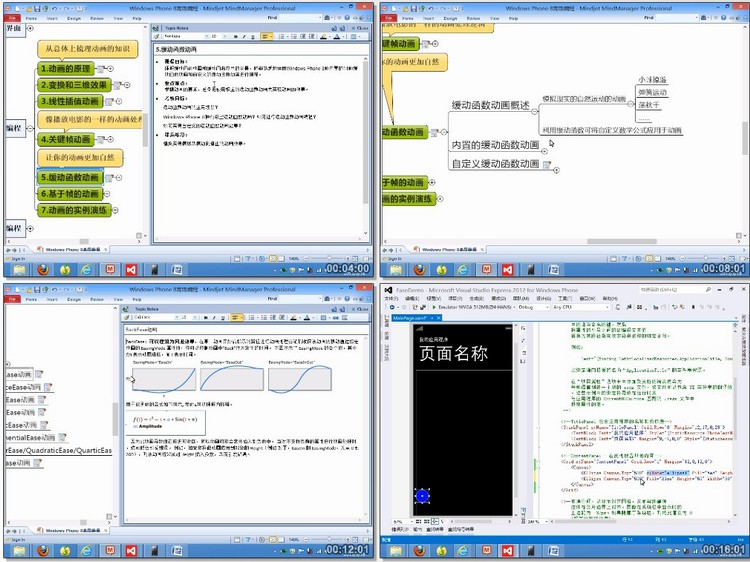Toggle Bold in the 00:04:00 Topic Notes toolbar
Screen dimensions: 750x562
click(x=235, y=36)
